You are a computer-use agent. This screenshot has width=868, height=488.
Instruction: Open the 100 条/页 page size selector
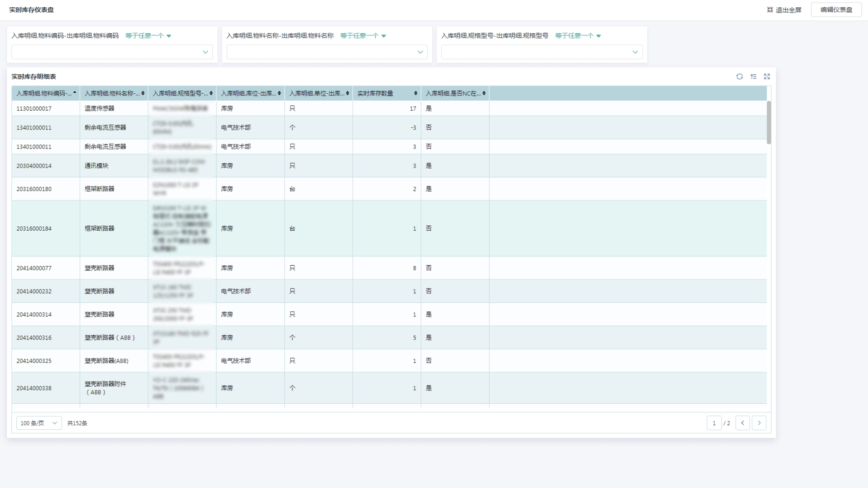pyautogui.click(x=39, y=423)
